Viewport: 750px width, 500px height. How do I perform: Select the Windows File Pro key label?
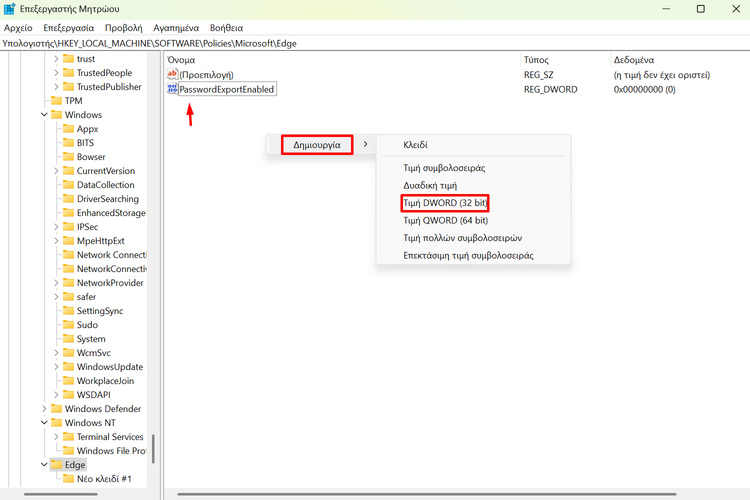coord(111,451)
